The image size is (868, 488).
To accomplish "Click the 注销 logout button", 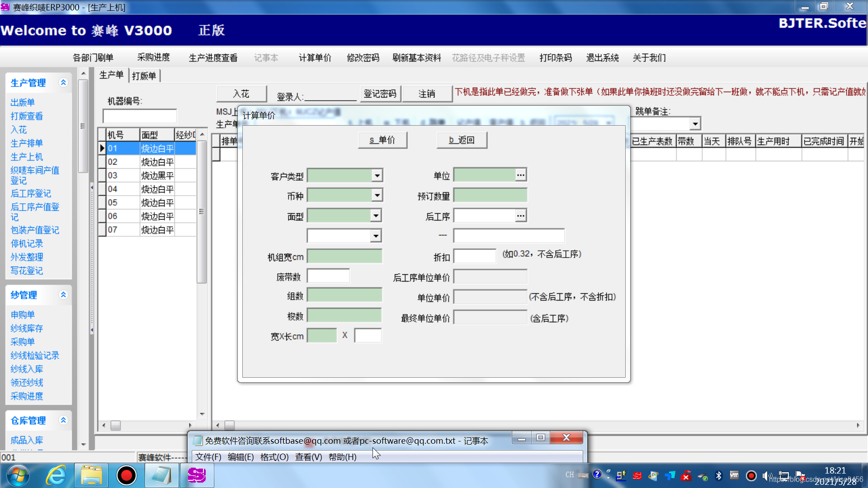I will click(426, 94).
